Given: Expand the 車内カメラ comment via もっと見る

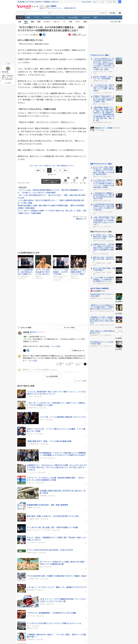Looking at the screenshot, I should click(33, 361).
